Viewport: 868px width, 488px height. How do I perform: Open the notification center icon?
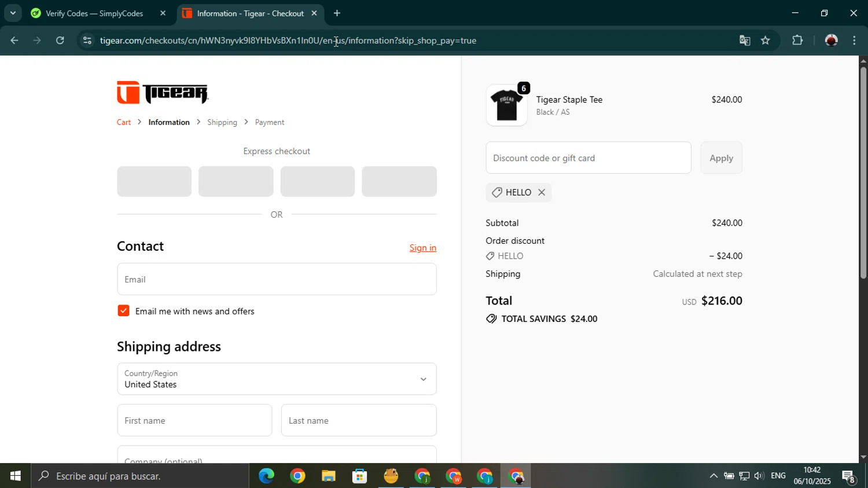tap(849, 476)
